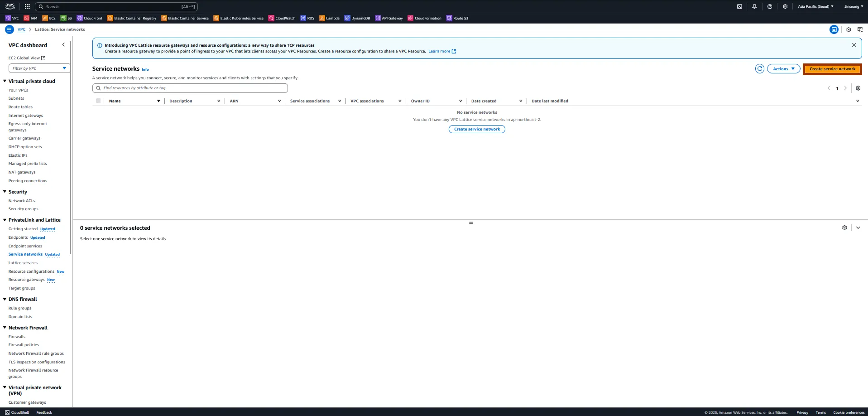Screen dimensions: 868x416
Task: Open Cookie preferences in footer
Action: [x=849, y=412]
